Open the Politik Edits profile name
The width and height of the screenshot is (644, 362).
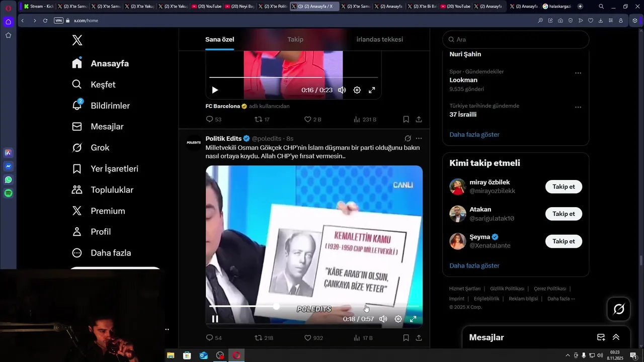point(223,138)
